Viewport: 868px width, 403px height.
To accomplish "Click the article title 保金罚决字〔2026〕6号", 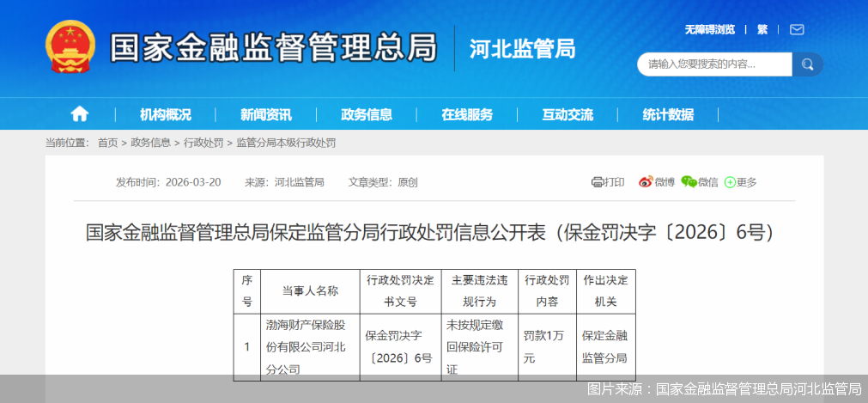I will tap(429, 233).
